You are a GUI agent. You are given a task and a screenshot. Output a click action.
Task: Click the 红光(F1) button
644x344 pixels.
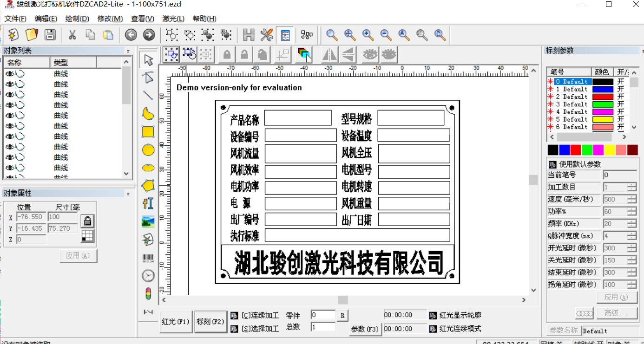(x=176, y=322)
